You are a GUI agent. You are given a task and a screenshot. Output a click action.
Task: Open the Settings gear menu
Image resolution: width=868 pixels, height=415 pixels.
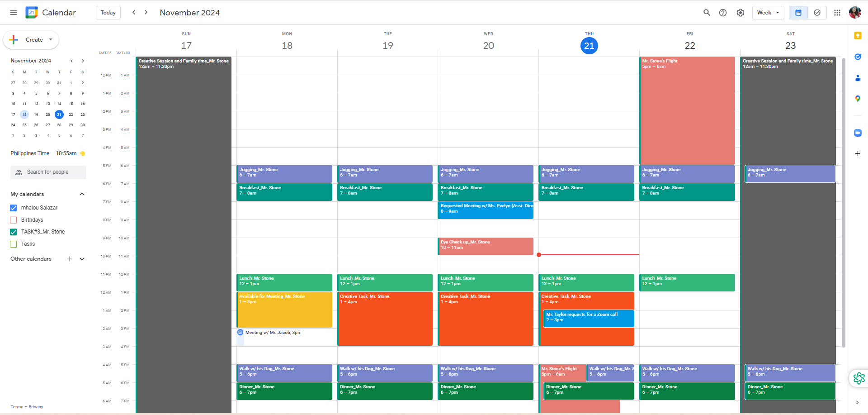click(x=741, y=13)
